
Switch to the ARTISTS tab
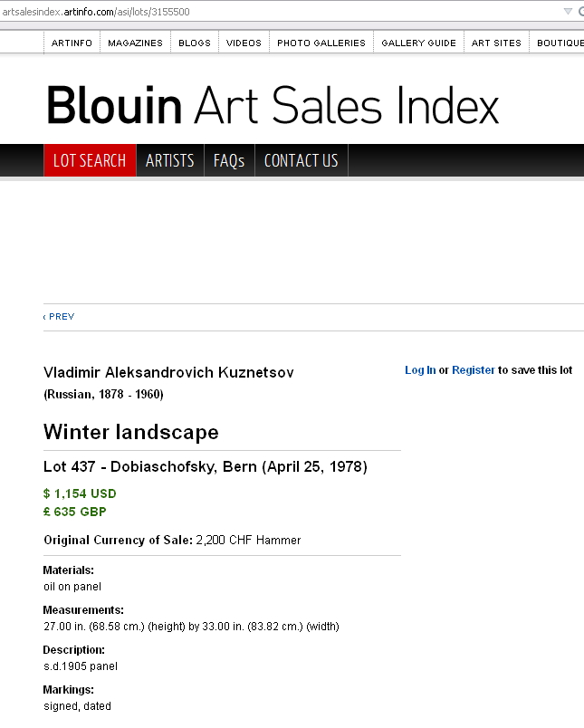point(170,160)
